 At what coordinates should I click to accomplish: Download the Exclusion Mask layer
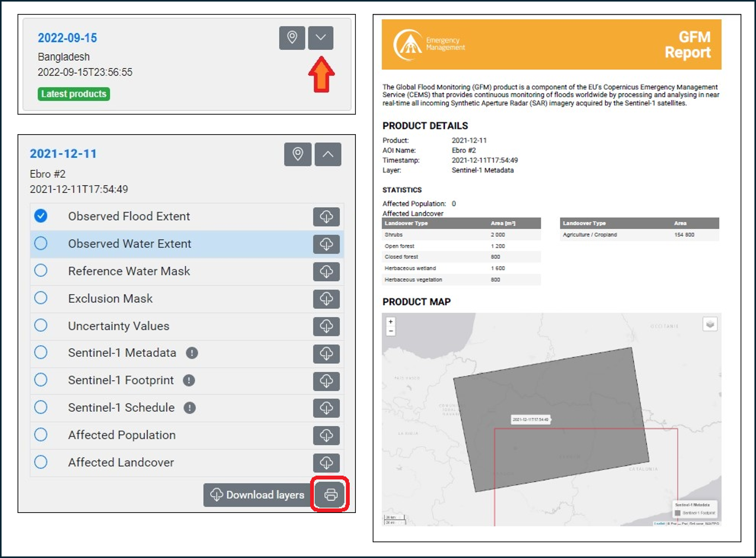pyautogui.click(x=326, y=299)
